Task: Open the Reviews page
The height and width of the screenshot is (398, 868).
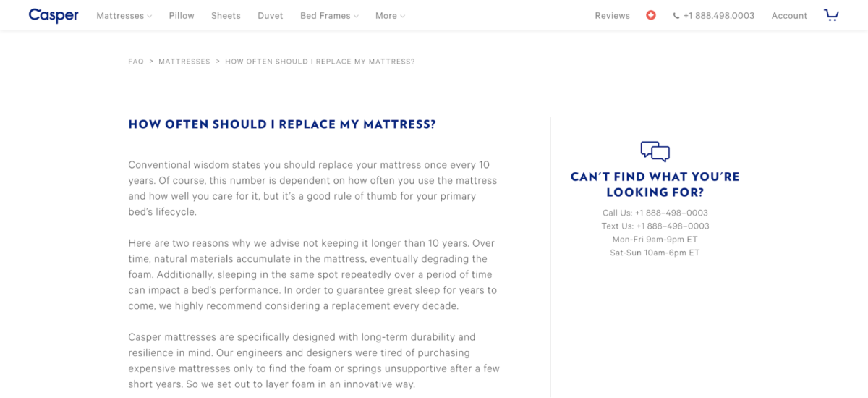Action: (x=613, y=16)
